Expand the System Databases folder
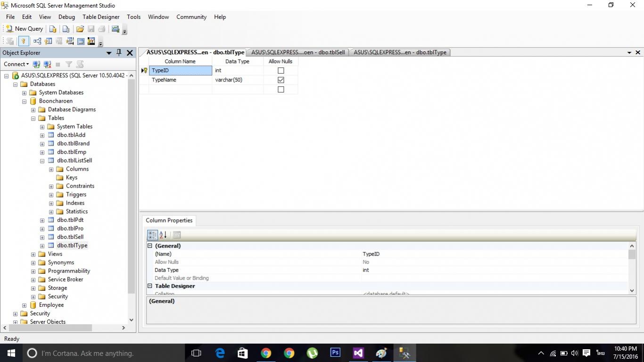The image size is (644, 362). (x=25, y=93)
